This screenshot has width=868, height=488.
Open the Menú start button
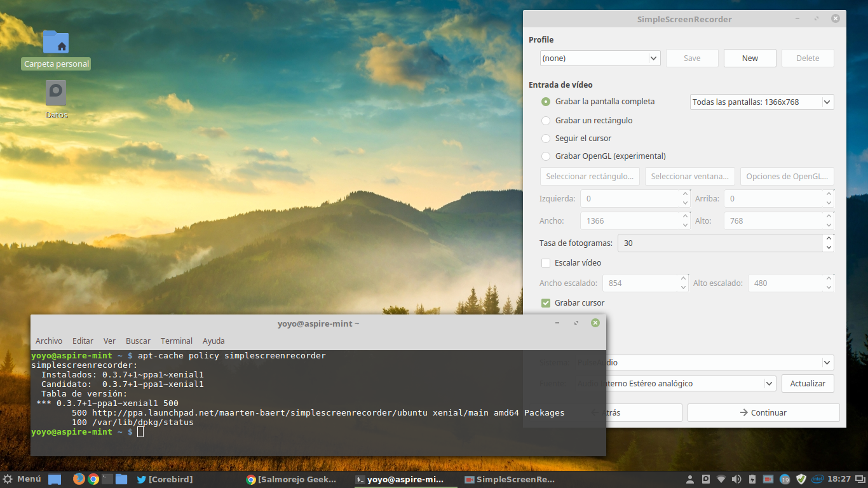[x=22, y=479]
